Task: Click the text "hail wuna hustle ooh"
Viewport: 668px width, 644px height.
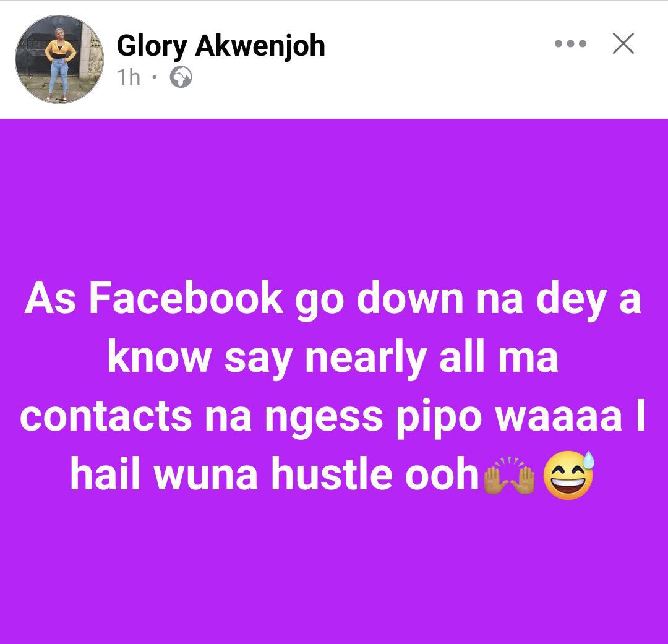Action: (x=275, y=474)
